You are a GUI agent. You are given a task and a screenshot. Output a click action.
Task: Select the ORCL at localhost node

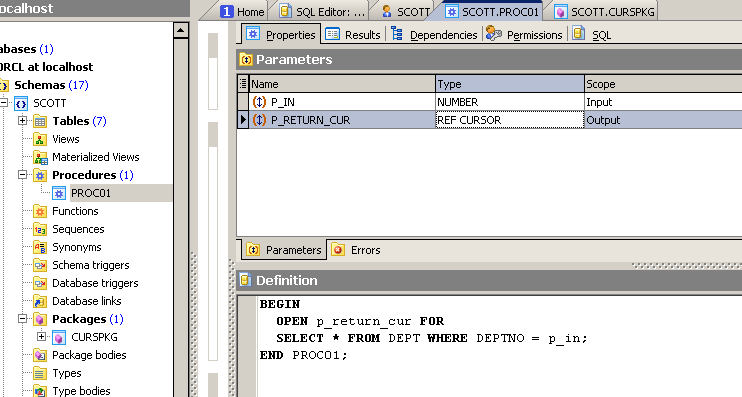(x=46, y=67)
